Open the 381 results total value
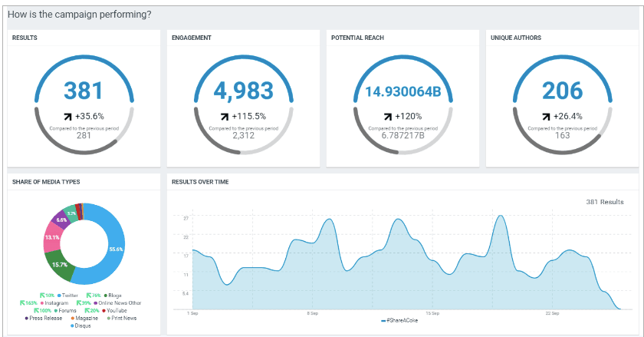 pos(84,91)
